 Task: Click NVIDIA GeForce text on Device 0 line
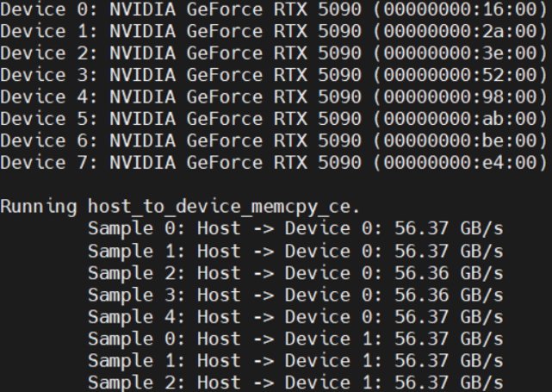pos(186,9)
